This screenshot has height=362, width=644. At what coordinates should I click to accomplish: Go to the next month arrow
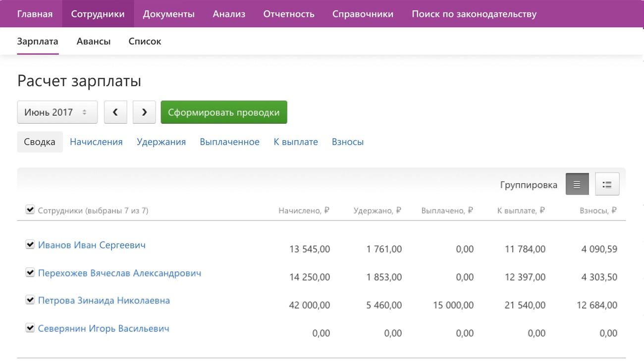[144, 112]
